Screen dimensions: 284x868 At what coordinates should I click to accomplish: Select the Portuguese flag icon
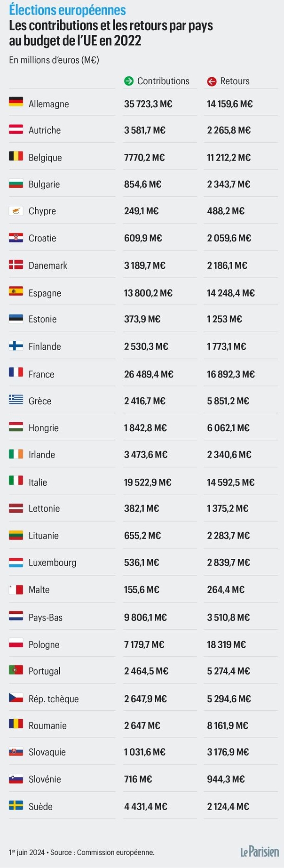[x=16, y=669]
